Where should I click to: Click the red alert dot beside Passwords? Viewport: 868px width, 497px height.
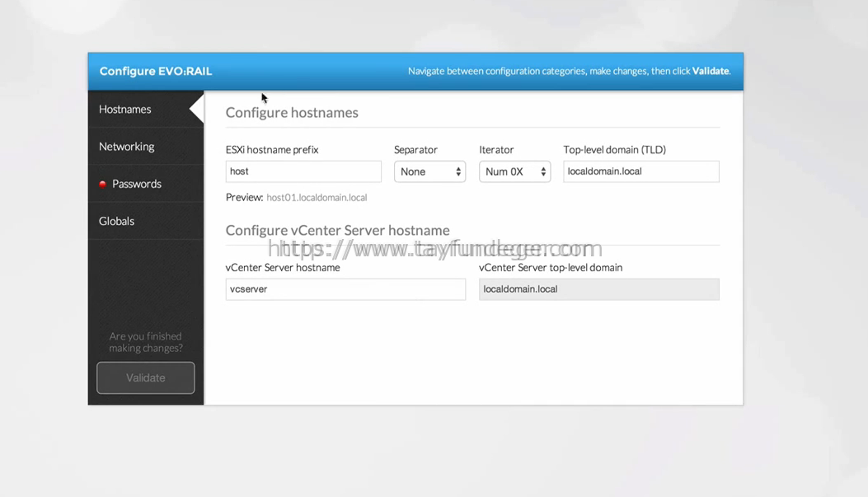(x=102, y=185)
